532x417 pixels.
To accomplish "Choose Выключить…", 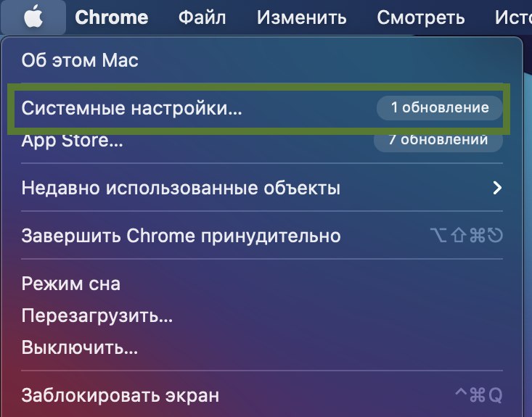I will click(261, 347).
